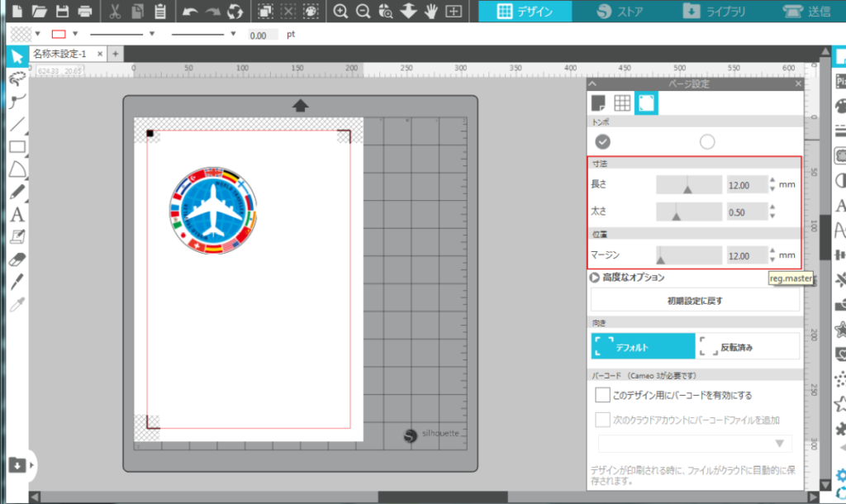Open the second line style dropdown

click(233, 34)
